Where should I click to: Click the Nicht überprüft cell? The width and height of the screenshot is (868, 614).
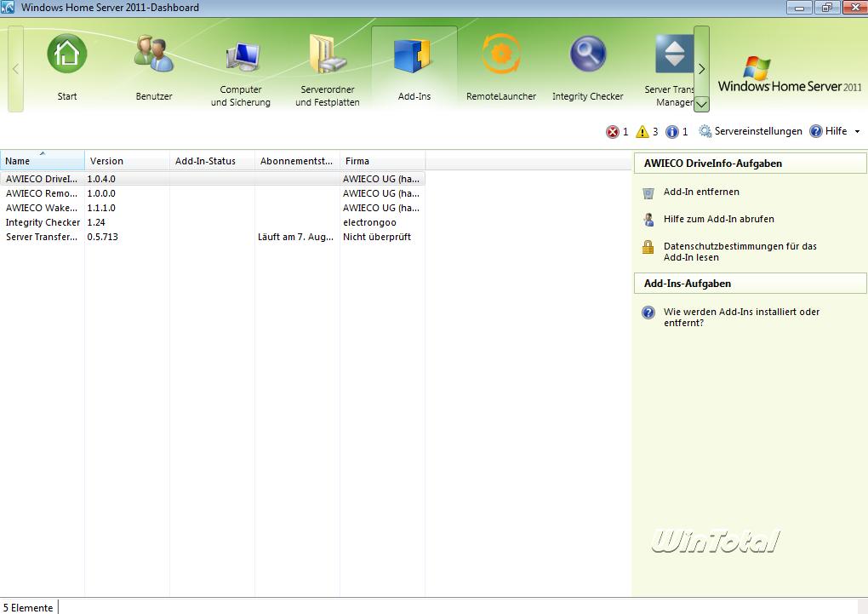pos(377,237)
